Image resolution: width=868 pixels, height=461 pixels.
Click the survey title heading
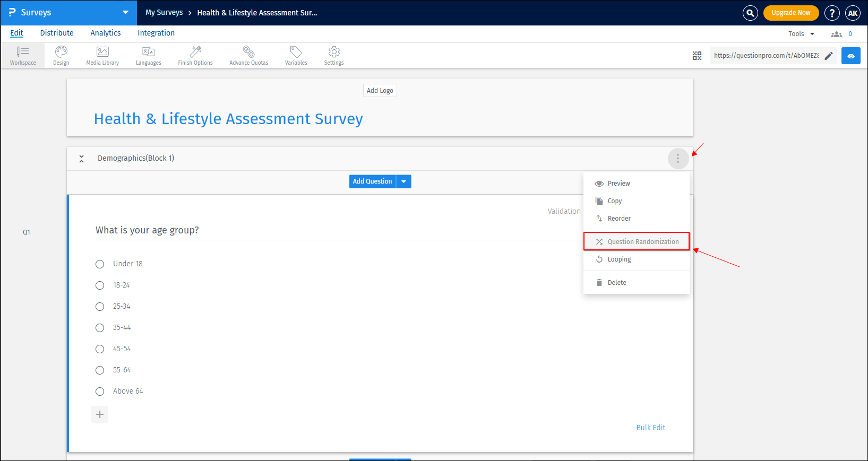228,119
